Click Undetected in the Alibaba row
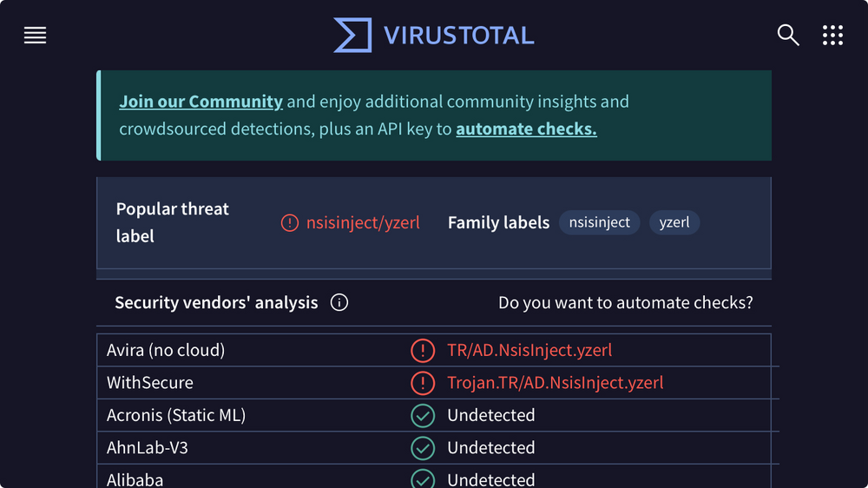The width and height of the screenshot is (868, 488). click(x=491, y=479)
